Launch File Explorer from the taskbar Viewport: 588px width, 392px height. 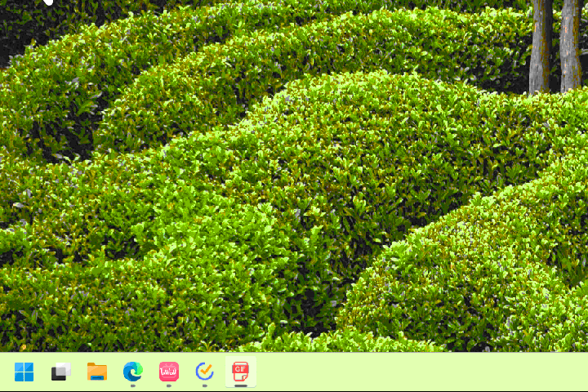tap(96, 372)
